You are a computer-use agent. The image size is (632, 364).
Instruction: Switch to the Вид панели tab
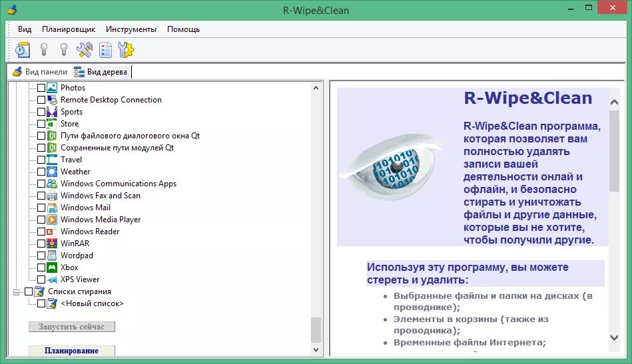39,72
